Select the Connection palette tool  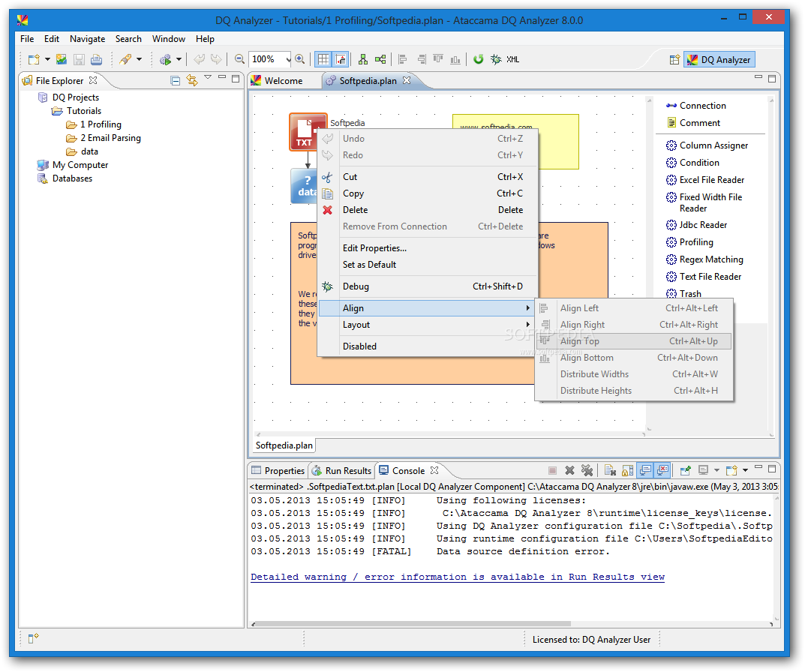click(x=696, y=106)
